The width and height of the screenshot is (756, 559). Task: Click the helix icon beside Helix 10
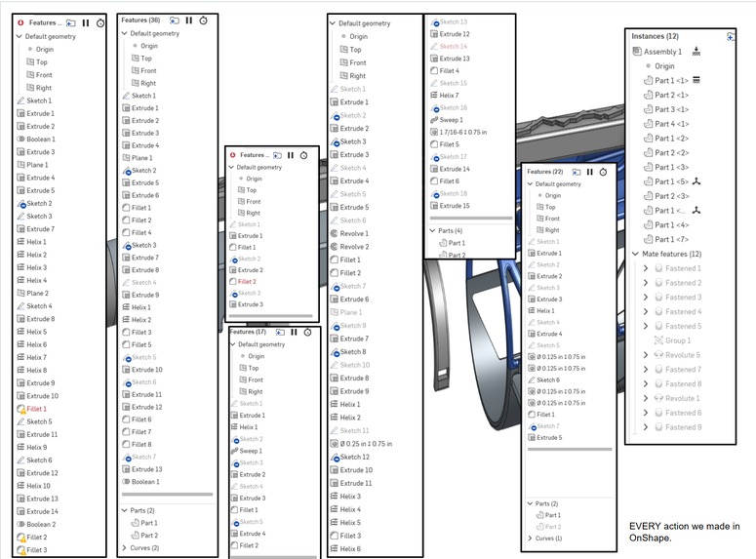click(x=20, y=486)
